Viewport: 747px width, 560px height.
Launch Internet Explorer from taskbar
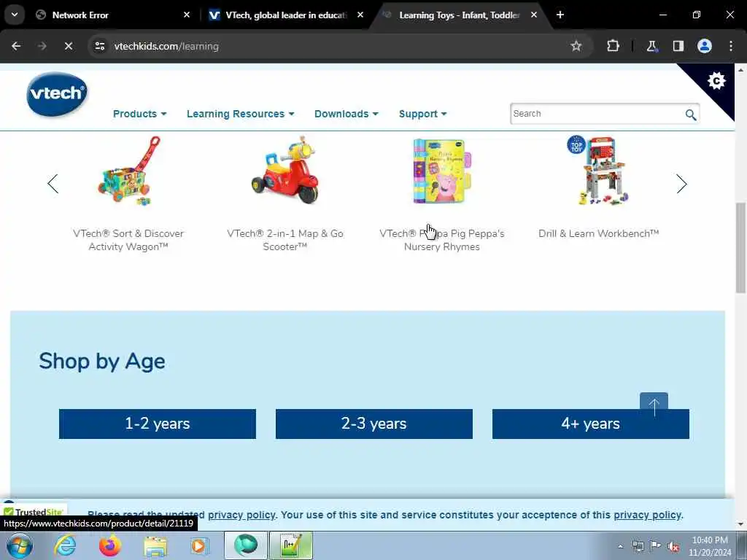[x=65, y=545]
